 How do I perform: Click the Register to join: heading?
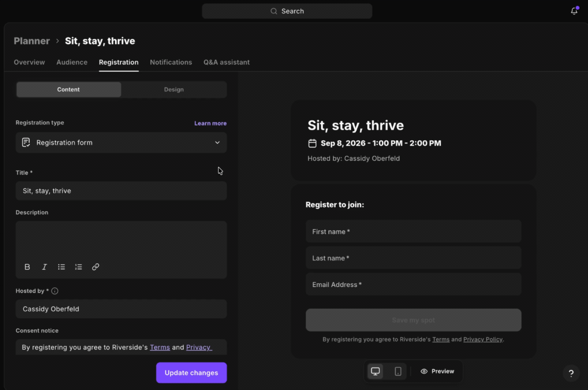click(x=335, y=204)
